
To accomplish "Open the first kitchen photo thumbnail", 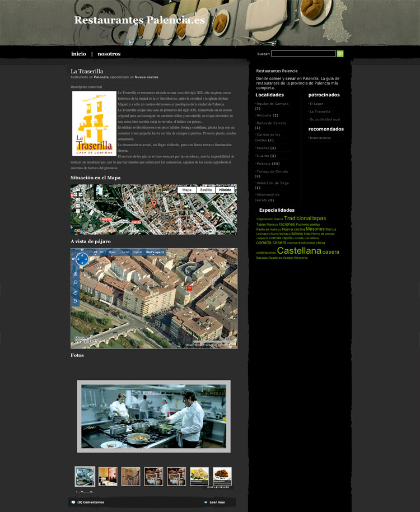I will [x=85, y=476].
